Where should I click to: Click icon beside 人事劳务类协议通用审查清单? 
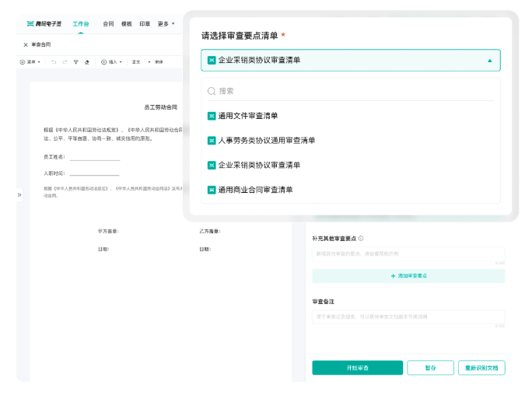pos(212,141)
